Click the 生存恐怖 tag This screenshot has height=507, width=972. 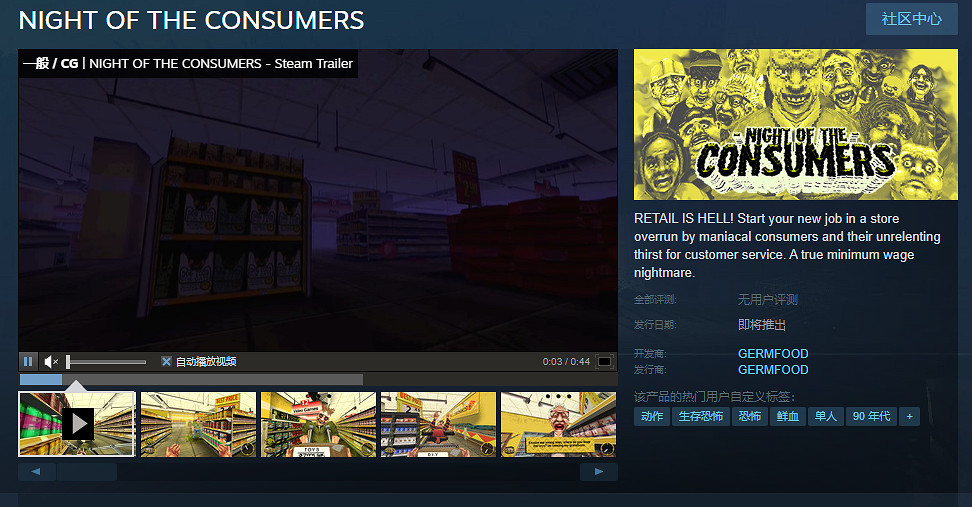tap(700, 417)
